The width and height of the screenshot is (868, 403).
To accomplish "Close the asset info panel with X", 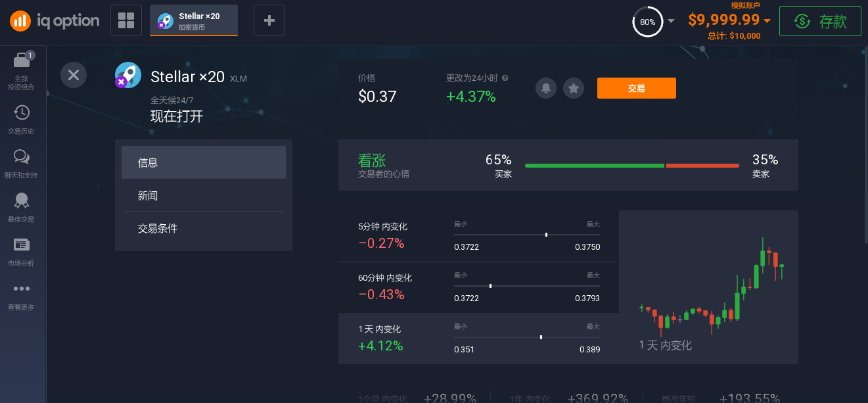I will pyautogui.click(x=74, y=75).
